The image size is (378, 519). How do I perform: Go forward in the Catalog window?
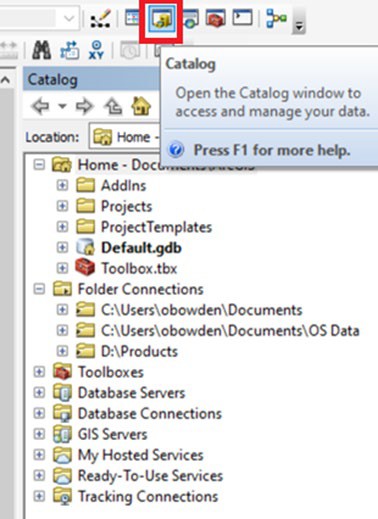84,107
